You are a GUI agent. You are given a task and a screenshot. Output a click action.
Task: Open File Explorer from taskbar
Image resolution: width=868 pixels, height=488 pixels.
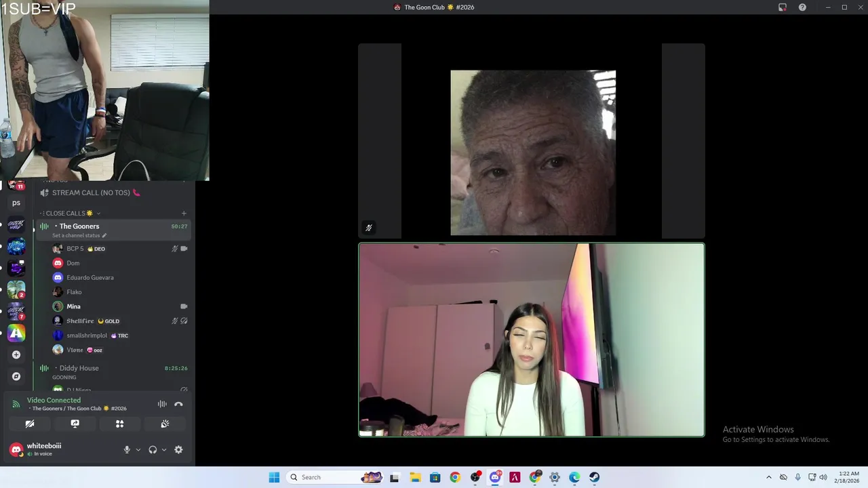[x=415, y=477]
